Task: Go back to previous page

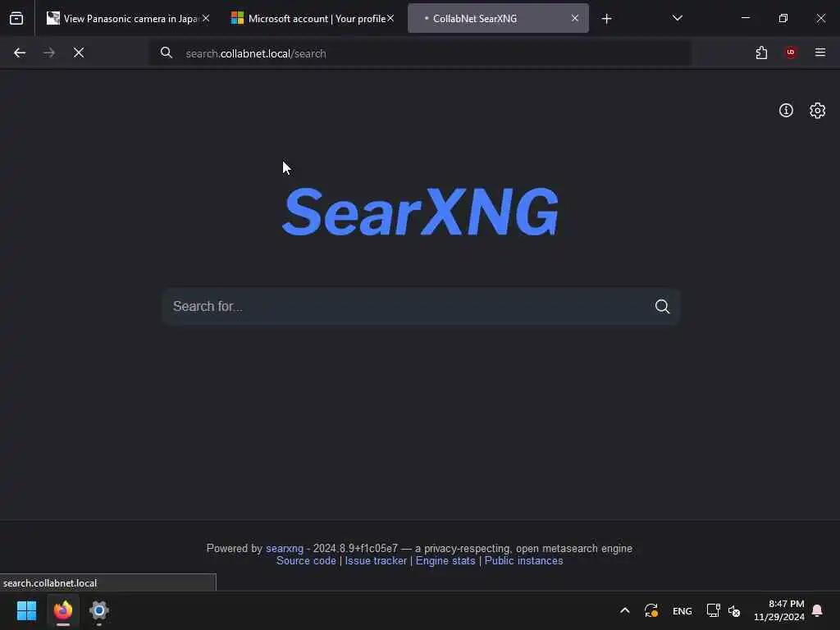Action: point(20,52)
